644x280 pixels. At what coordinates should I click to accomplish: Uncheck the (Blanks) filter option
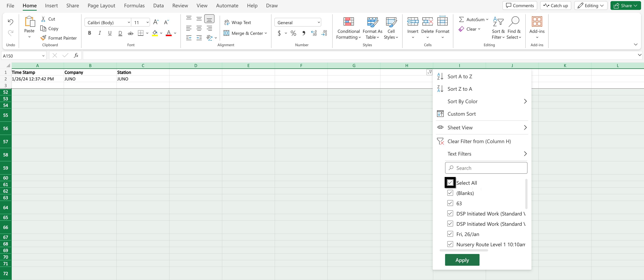(x=450, y=193)
